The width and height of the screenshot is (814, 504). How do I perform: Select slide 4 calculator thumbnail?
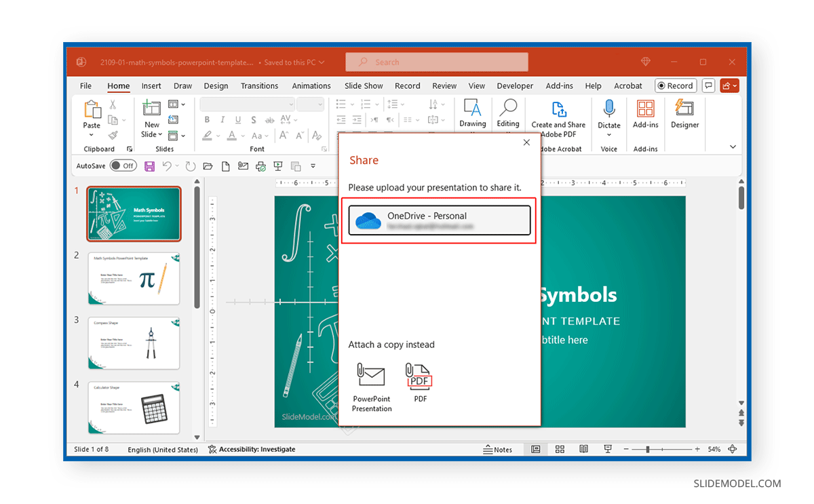134,408
